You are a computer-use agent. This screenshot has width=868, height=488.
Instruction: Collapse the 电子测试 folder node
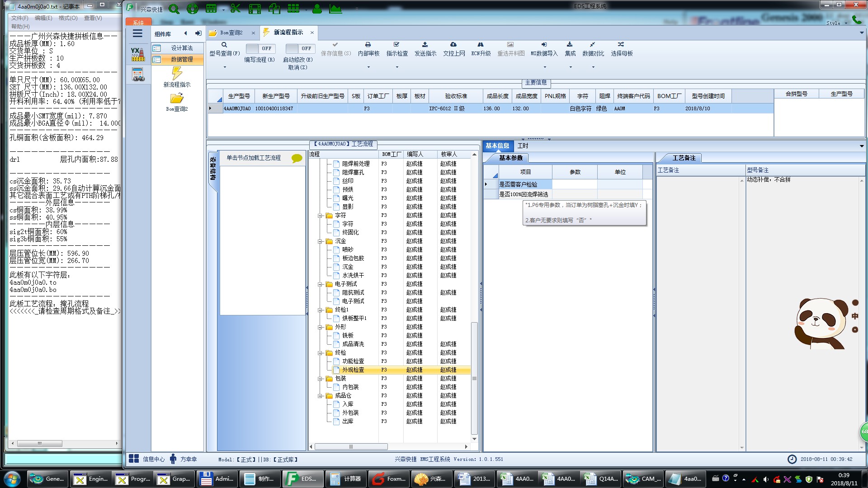coord(320,284)
